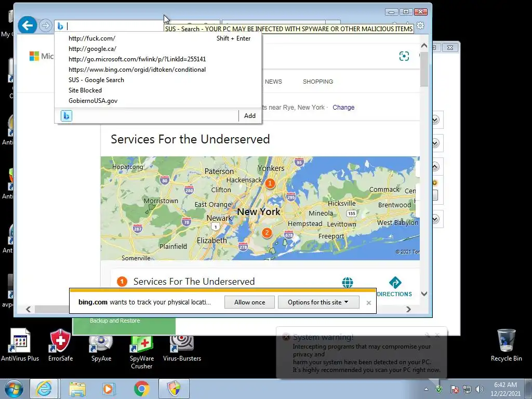This screenshot has height=399, width=532.
Task: Click the green shield tray icon
Action: (x=439, y=389)
